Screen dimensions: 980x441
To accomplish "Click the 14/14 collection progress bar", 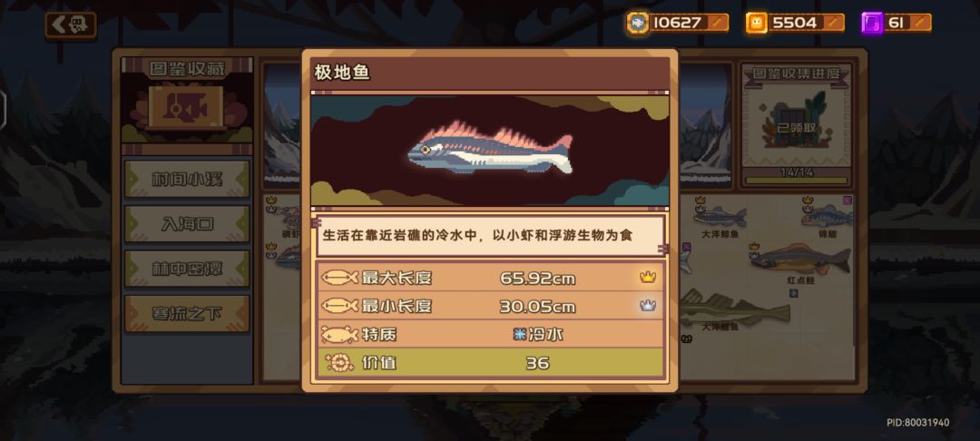I will [797, 181].
